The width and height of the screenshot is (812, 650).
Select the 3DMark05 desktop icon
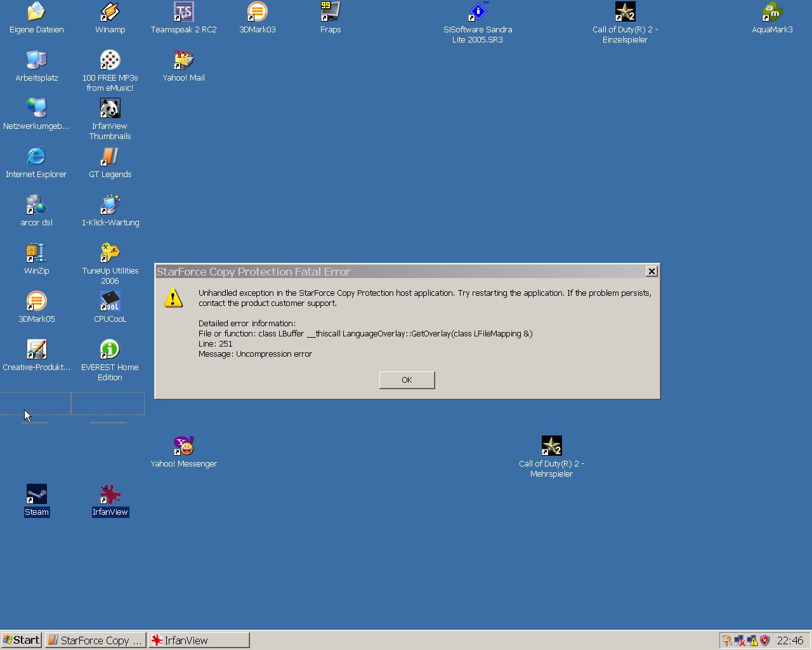(36, 307)
